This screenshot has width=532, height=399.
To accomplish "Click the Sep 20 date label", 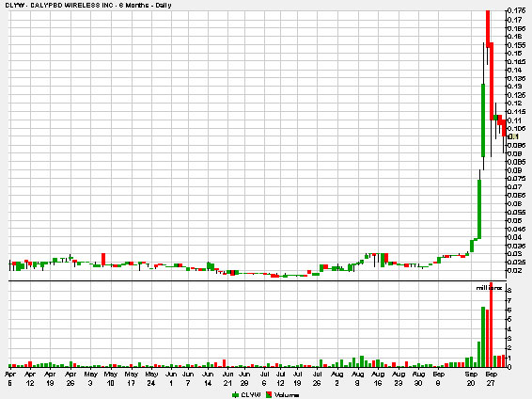I will pyautogui.click(x=471, y=378).
